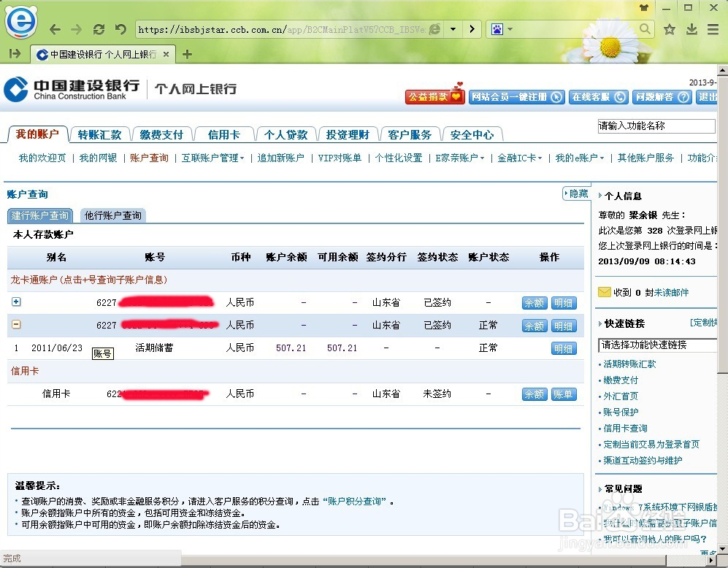This screenshot has width=728, height=568.
Task: Expand 互联账户管理 dropdown menu
Action: tap(212, 158)
